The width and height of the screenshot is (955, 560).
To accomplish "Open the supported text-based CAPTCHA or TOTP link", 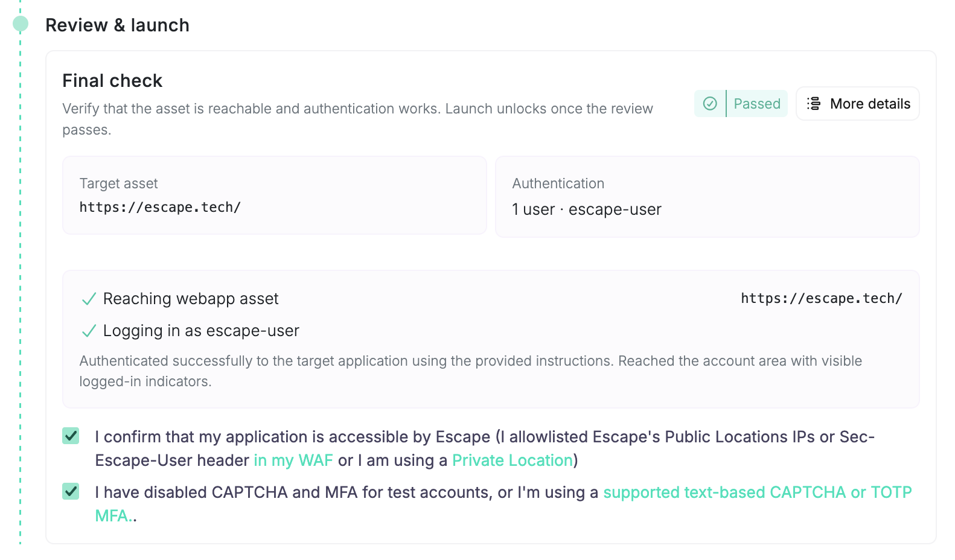I will click(757, 492).
